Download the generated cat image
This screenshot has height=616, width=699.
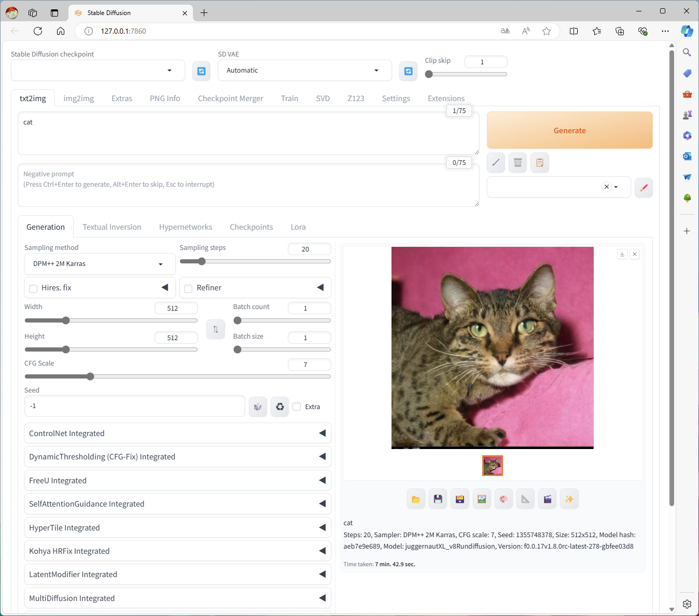coord(622,254)
